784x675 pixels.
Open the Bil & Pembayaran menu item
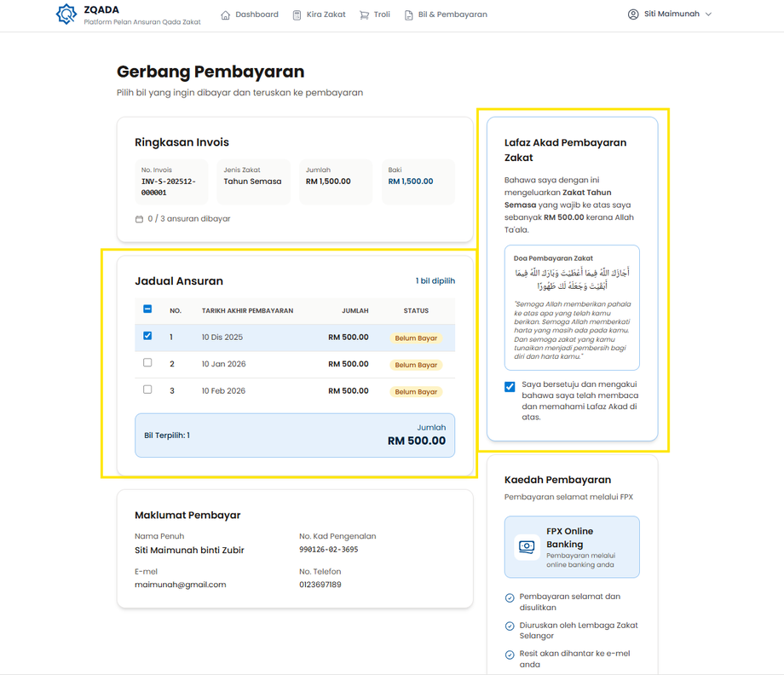[446, 14]
